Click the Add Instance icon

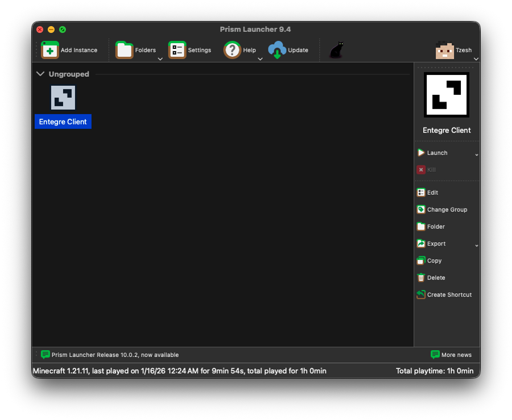pyautogui.click(x=49, y=49)
